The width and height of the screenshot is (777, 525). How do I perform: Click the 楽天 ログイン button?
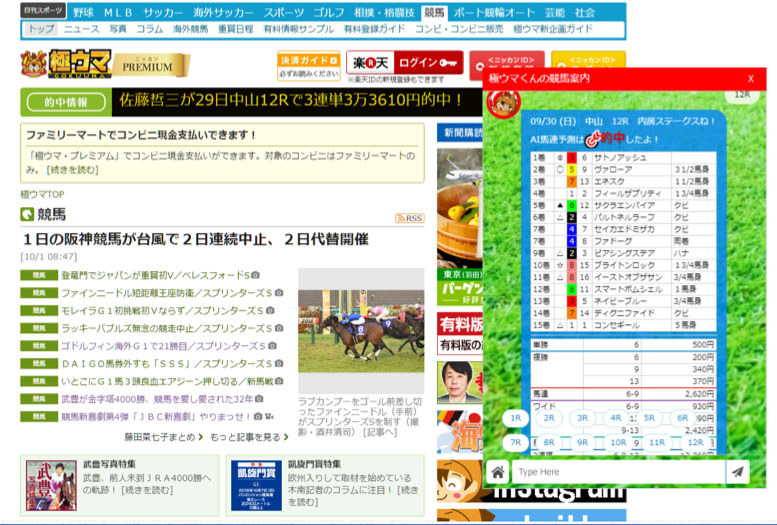tap(404, 63)
